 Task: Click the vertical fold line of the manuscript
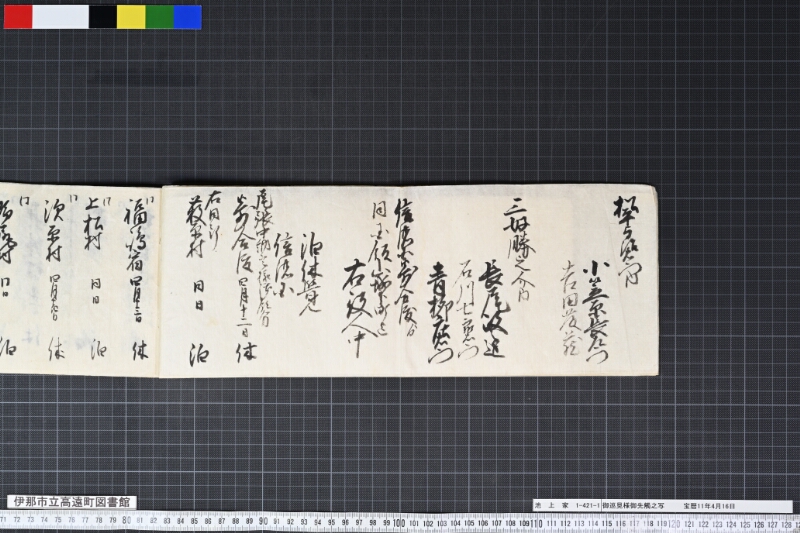[x=161, y=282]
